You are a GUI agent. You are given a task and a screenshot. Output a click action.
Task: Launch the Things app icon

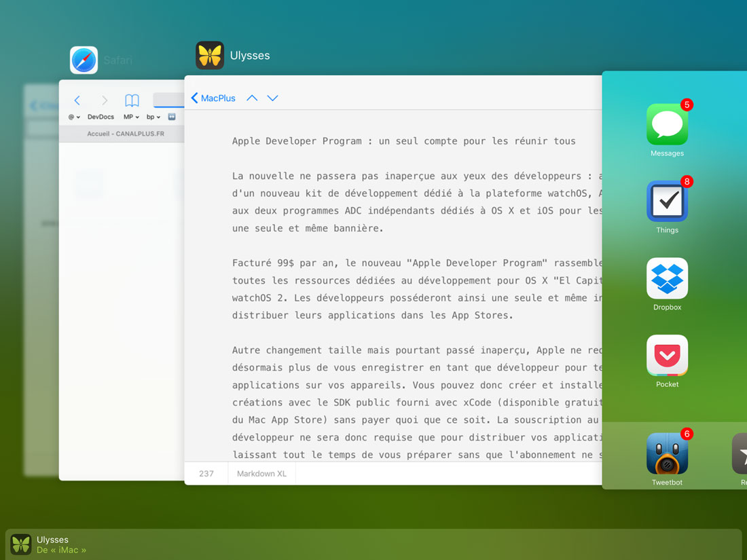[x=667, y=201]
